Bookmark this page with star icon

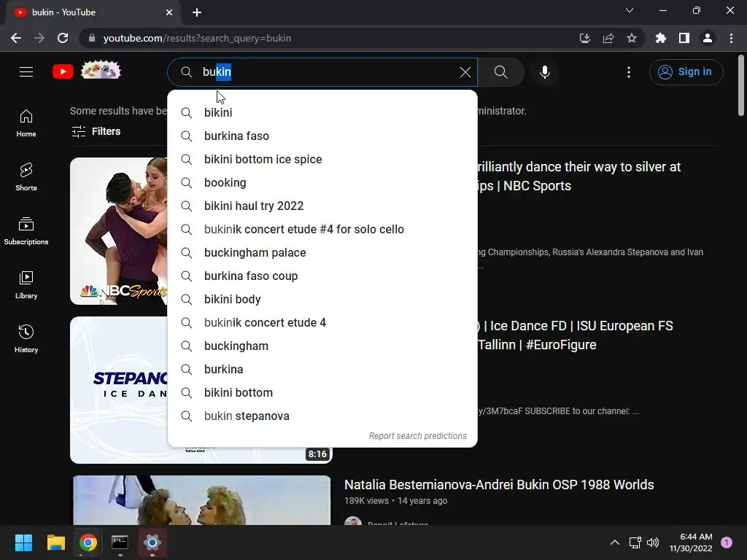click(632, 38)
